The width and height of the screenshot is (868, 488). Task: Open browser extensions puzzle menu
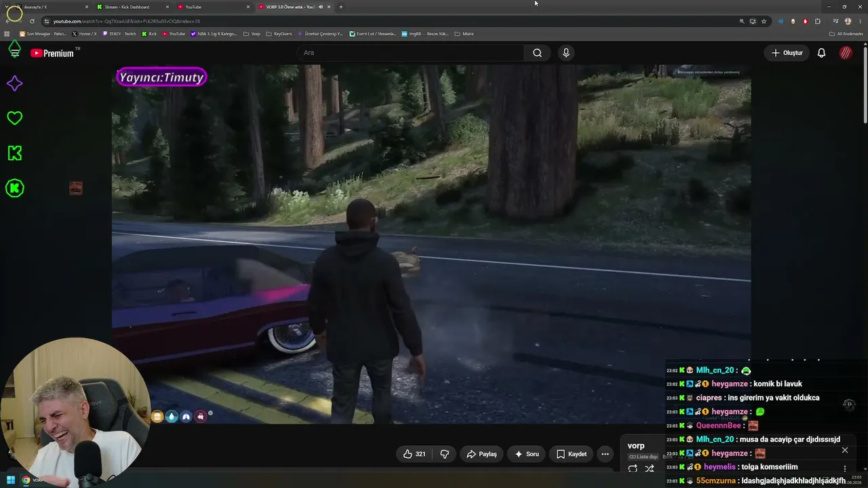(818, 21)
